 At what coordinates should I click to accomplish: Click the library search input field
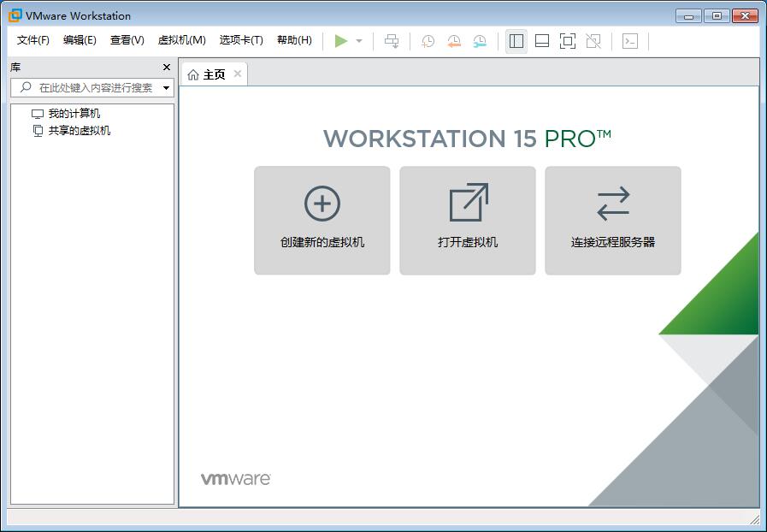click(x=92, y=87)
